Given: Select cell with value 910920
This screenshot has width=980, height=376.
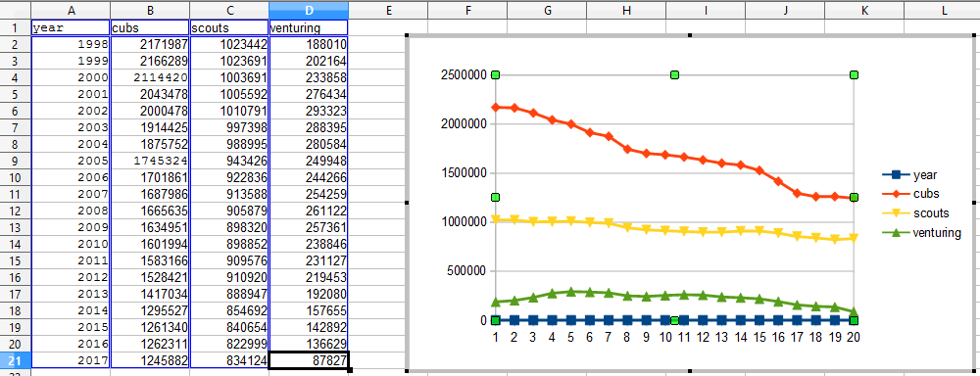Looking at the screenshot, I should point(229,277).
